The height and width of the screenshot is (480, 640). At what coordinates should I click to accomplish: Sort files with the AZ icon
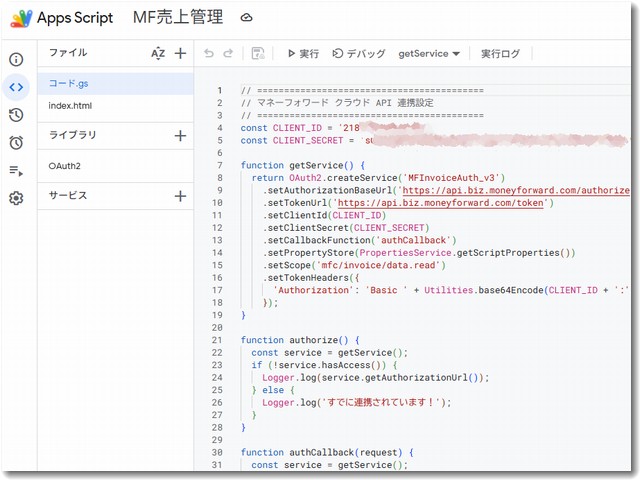(x=157, y=53)
